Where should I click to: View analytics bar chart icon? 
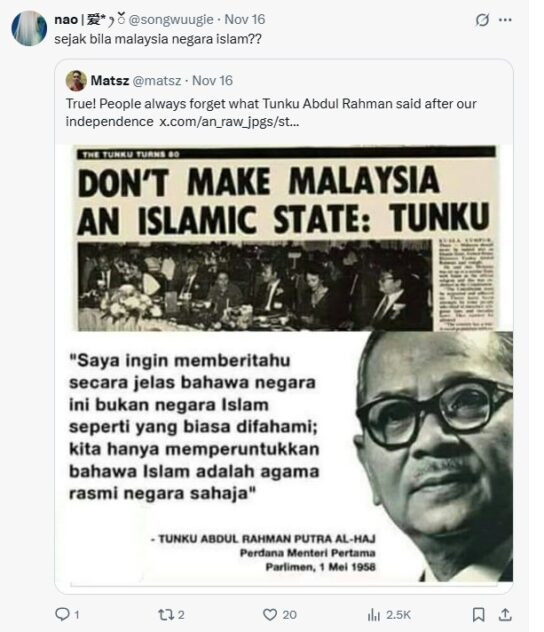pyautogui.click(x=374, y=615)
